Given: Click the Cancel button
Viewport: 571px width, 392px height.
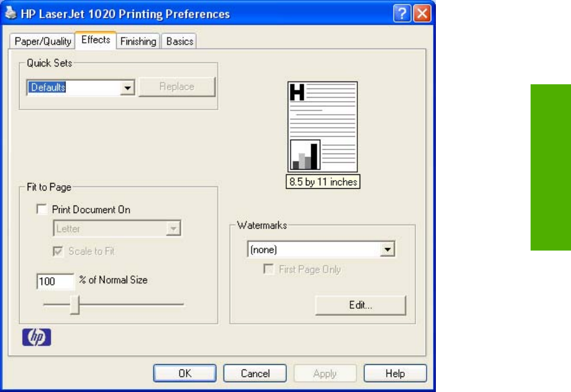Looking at the screenshot, I should pos(255,373).
